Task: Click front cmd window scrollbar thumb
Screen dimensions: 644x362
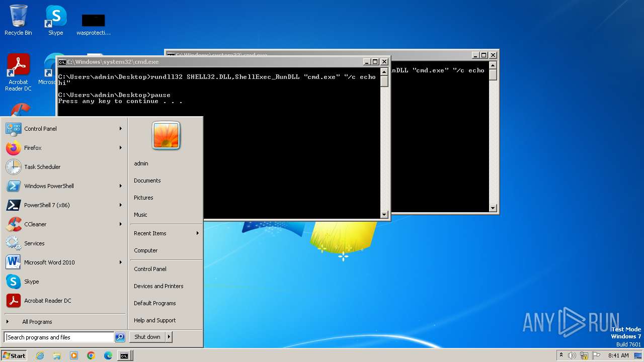Action: (384, 81)
